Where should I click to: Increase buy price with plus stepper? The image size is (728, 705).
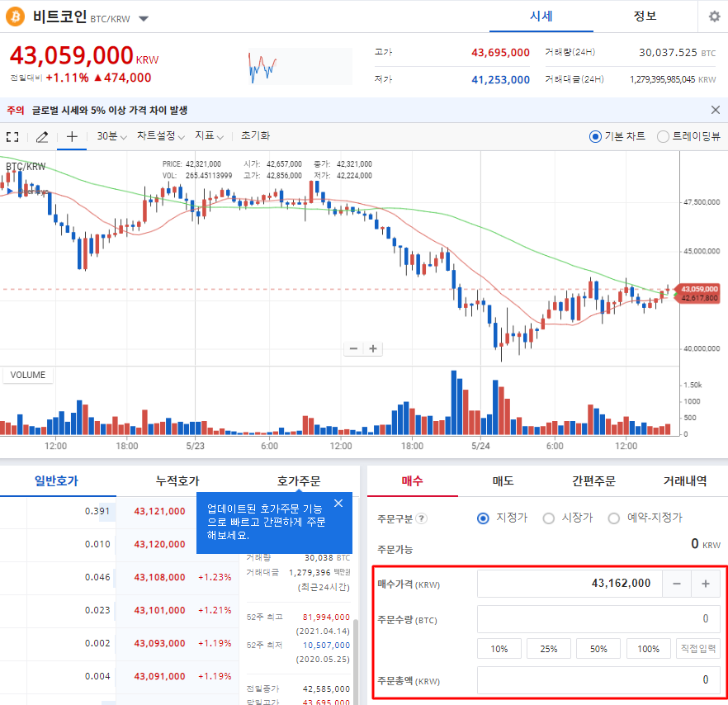point(705,584)
